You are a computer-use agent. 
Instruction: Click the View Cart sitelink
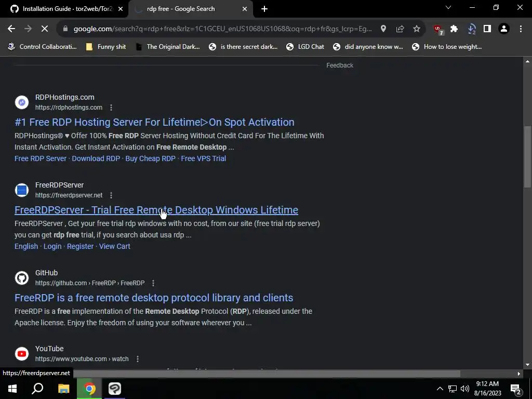[x=115, y=246]
